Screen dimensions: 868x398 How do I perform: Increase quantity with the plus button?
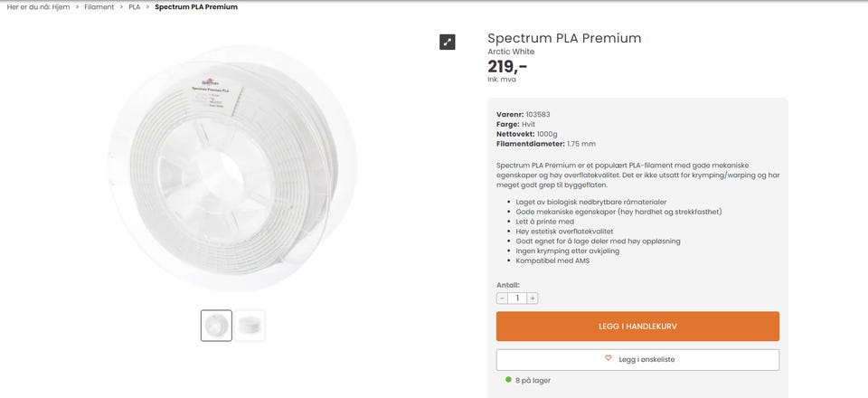point(533,298)
